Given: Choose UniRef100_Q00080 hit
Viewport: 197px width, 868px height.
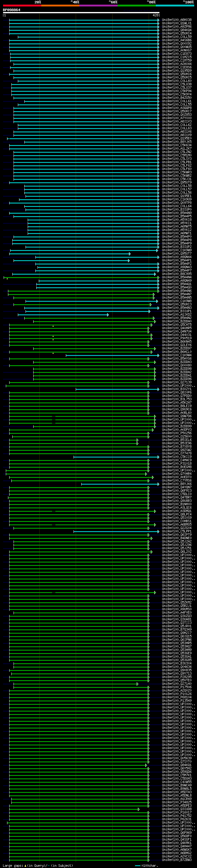Looking at the screenshot, I should click(x=177, y=365).
